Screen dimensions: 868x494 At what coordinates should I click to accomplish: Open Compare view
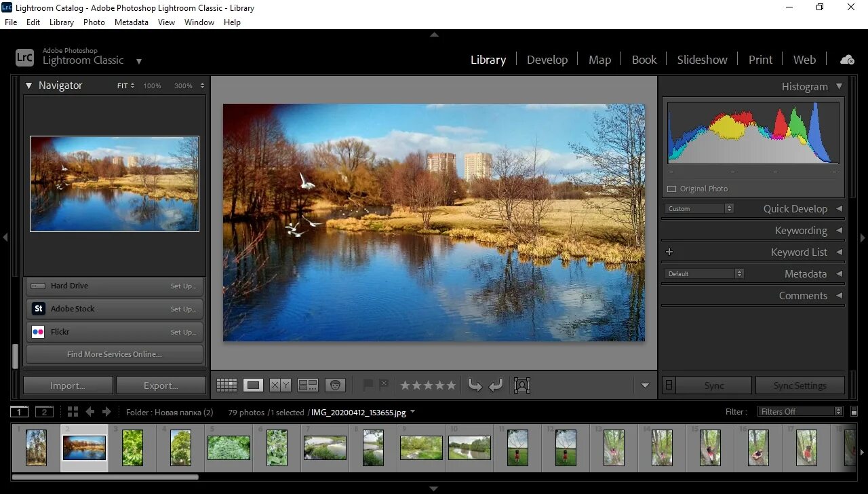pyautogui.click(x=279, y=385)
